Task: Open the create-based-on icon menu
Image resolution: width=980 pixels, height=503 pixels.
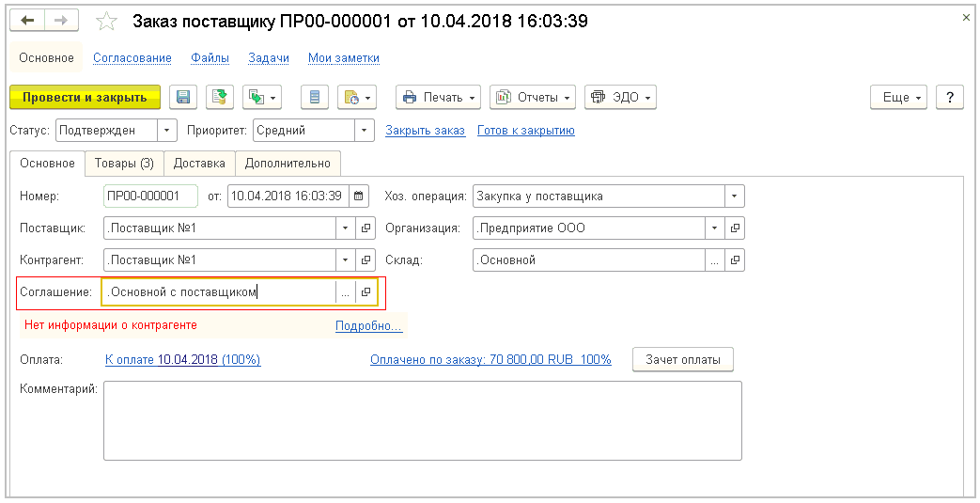Action: 262,97
